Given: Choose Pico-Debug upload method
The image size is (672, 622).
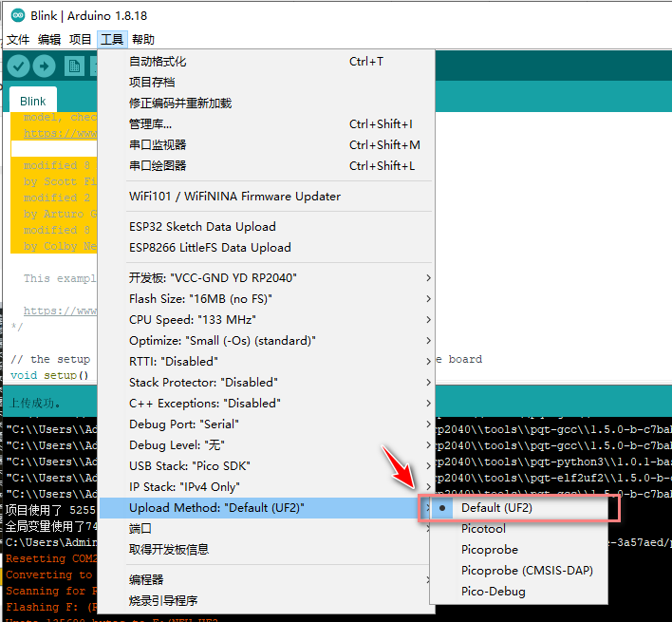Looking at the screenshot, I should (519, 592).
